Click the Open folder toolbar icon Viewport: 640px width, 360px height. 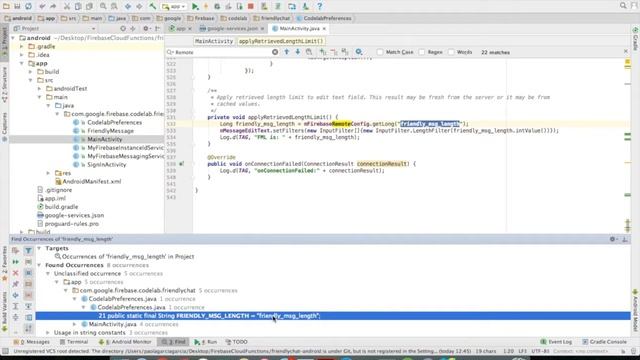(6, 6)
